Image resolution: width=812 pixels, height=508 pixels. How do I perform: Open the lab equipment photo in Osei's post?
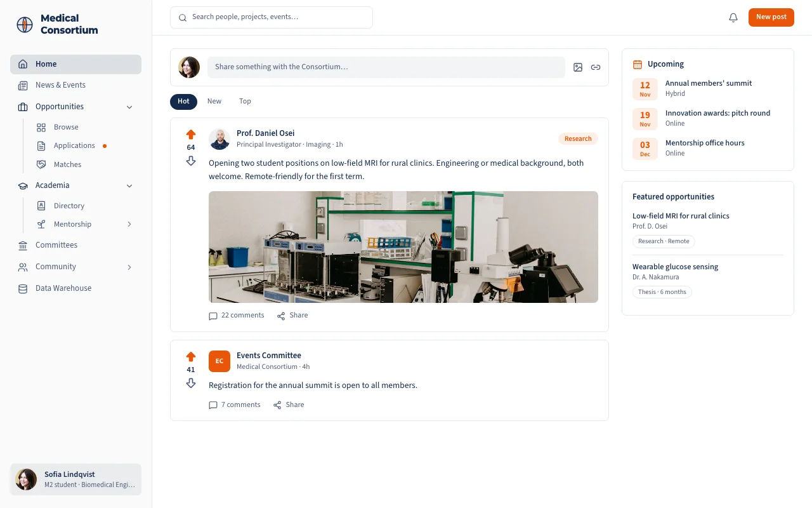403,247
